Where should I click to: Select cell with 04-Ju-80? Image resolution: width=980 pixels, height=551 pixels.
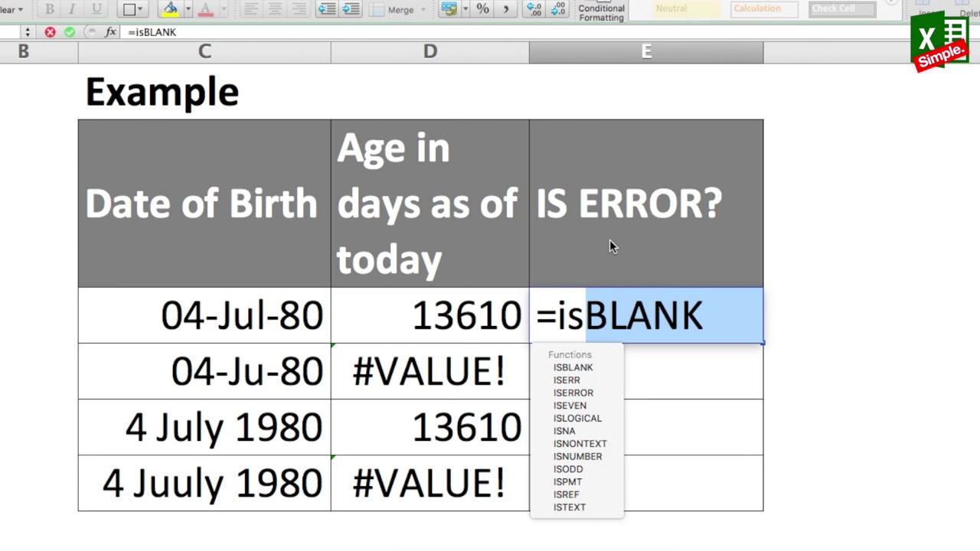204,371
